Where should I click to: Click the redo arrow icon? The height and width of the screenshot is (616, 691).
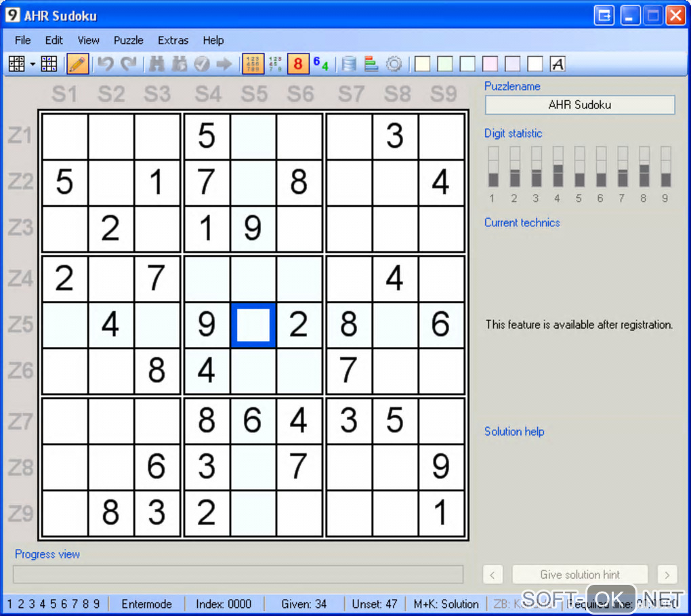coord(129,64)
